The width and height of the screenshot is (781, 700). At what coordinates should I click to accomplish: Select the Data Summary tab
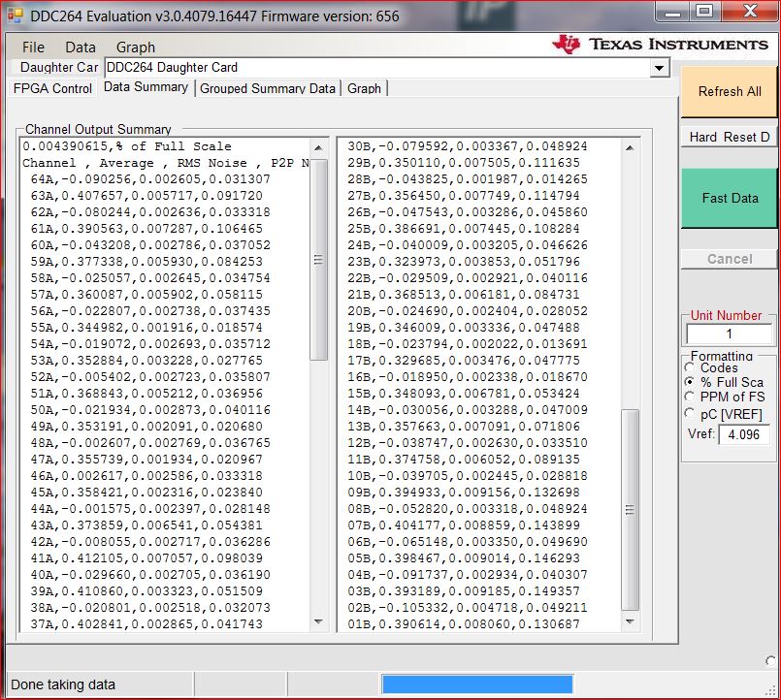click(146, 87)
